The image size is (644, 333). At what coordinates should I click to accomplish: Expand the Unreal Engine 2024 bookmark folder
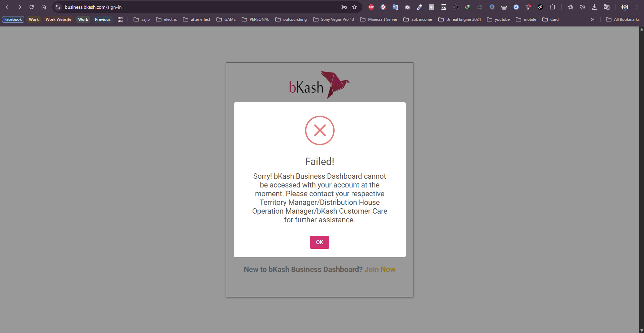click(459, 19)
